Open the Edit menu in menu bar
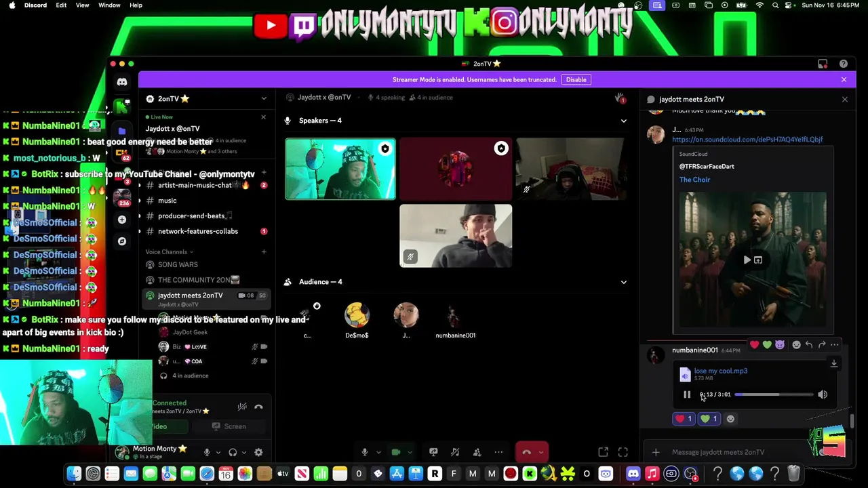This screenshot has height=488, width=868. [x=61, y=5]
